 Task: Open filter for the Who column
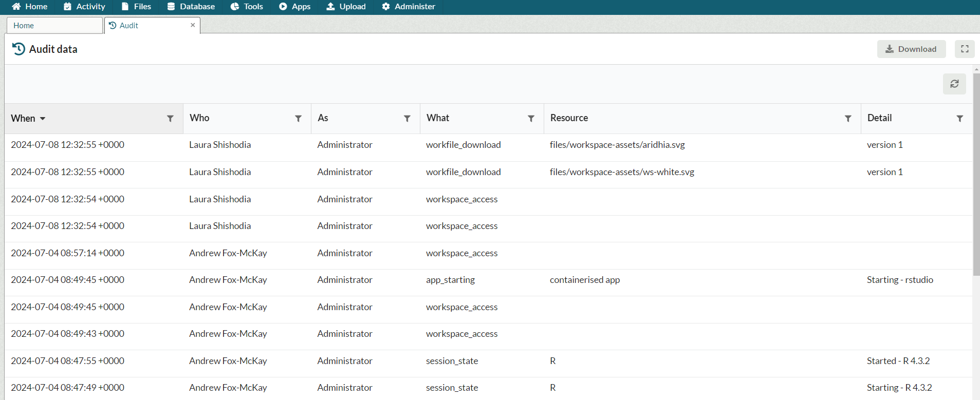(x=298, y=119)
